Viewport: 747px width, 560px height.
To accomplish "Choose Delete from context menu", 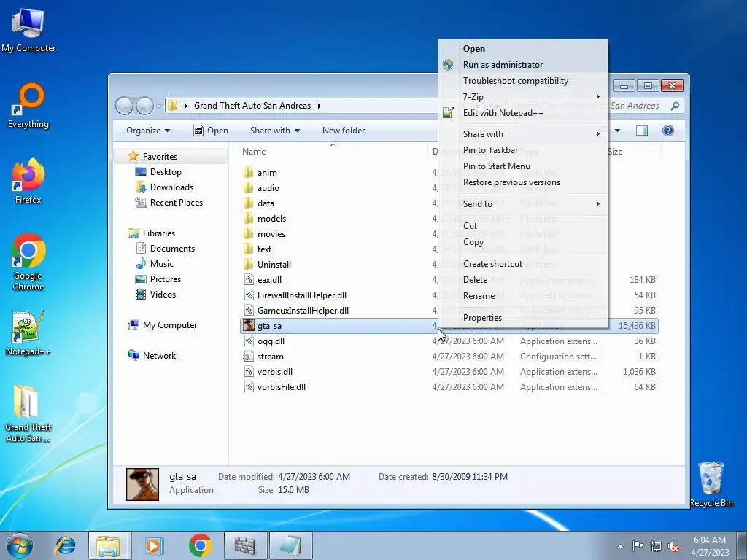I will (523, 280).
